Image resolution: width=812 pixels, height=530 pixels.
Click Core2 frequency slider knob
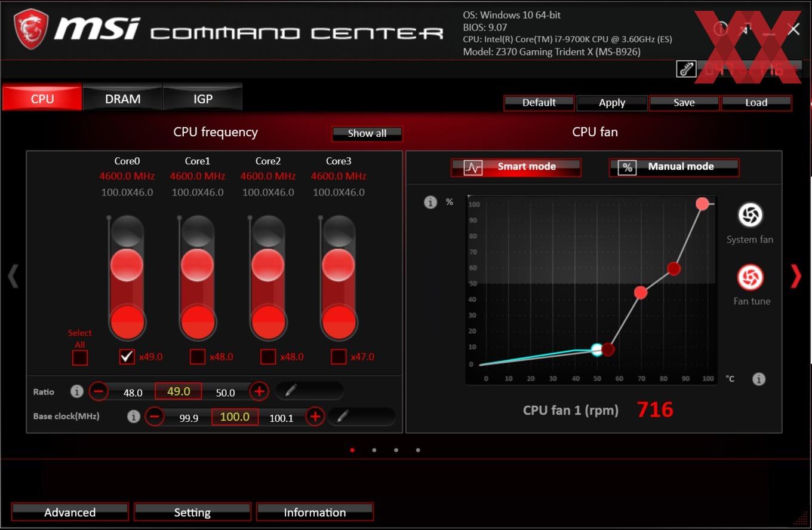click(x=268, y=264)
